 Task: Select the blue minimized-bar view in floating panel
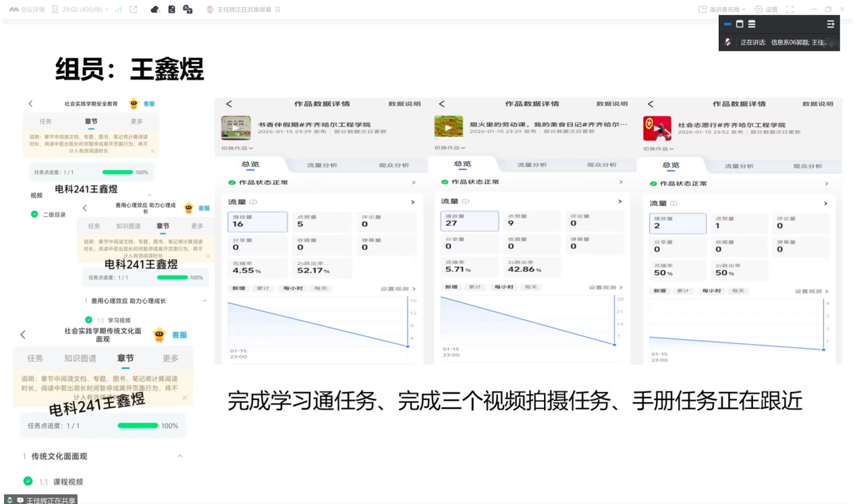coord(727,24)
